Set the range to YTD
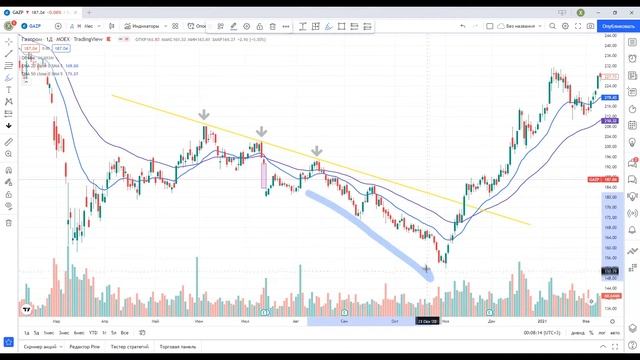This screenshot has height=360, width=640. (x=93, y=333)
